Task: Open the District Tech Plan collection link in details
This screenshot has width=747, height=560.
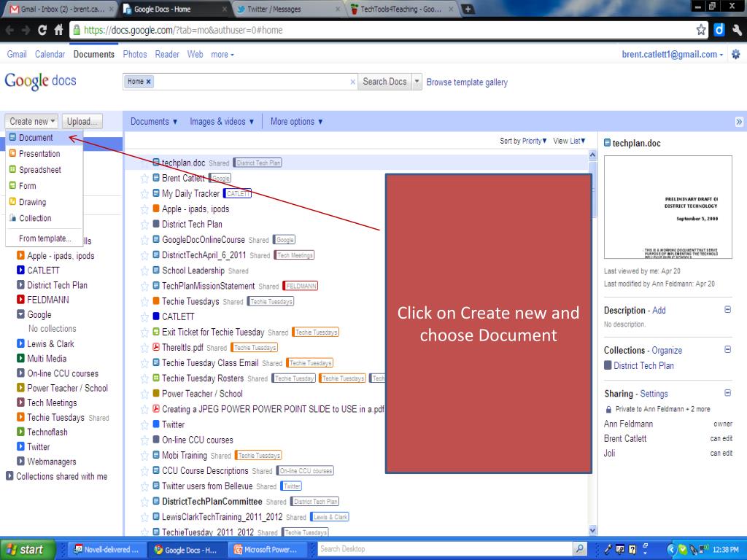Action: (x=643, y=366)
